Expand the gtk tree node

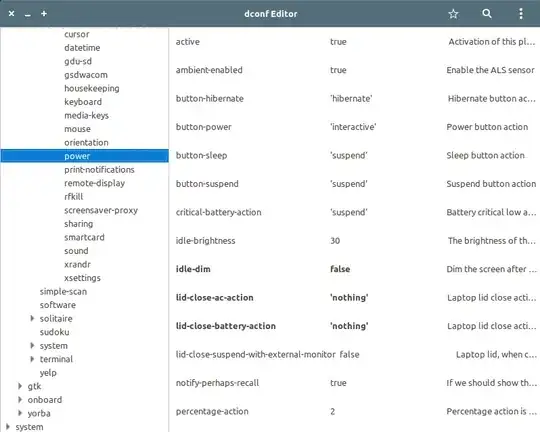[x=20, y=386]
